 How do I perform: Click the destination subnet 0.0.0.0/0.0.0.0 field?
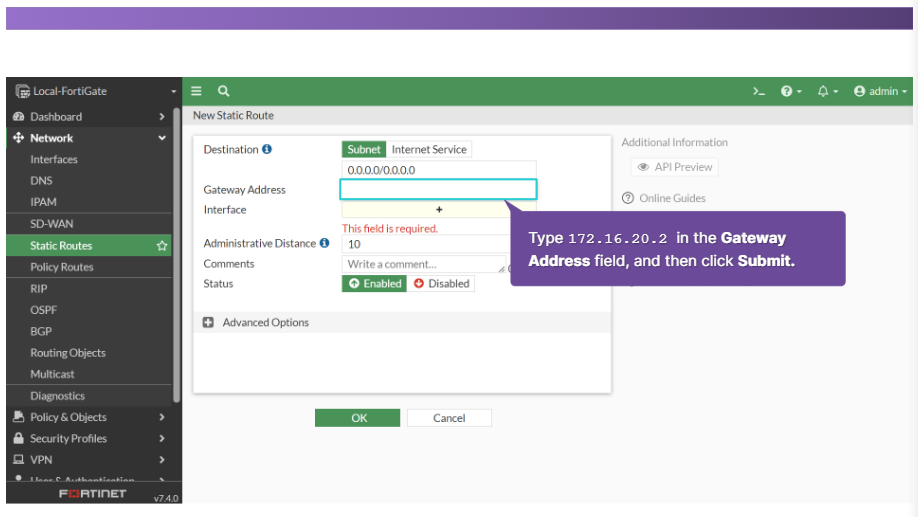(x=439, y=170)
